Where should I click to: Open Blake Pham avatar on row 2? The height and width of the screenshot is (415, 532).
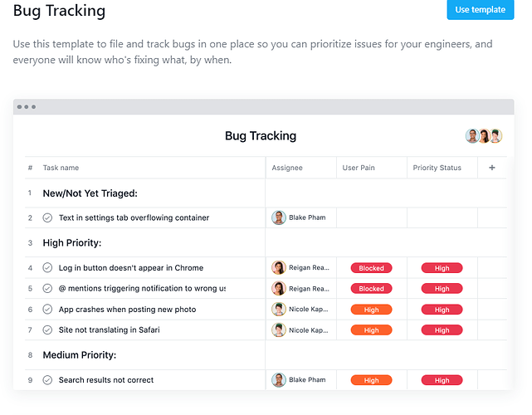coord(279,217)
